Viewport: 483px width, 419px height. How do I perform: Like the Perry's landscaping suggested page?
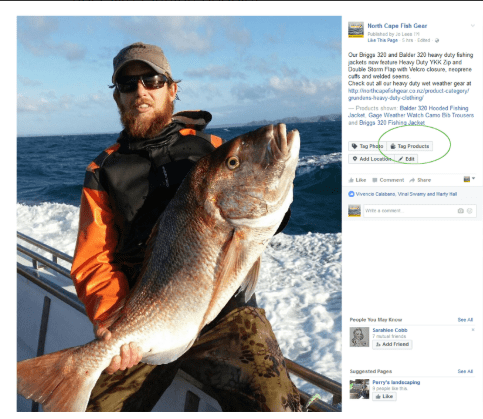pos(384,396)
